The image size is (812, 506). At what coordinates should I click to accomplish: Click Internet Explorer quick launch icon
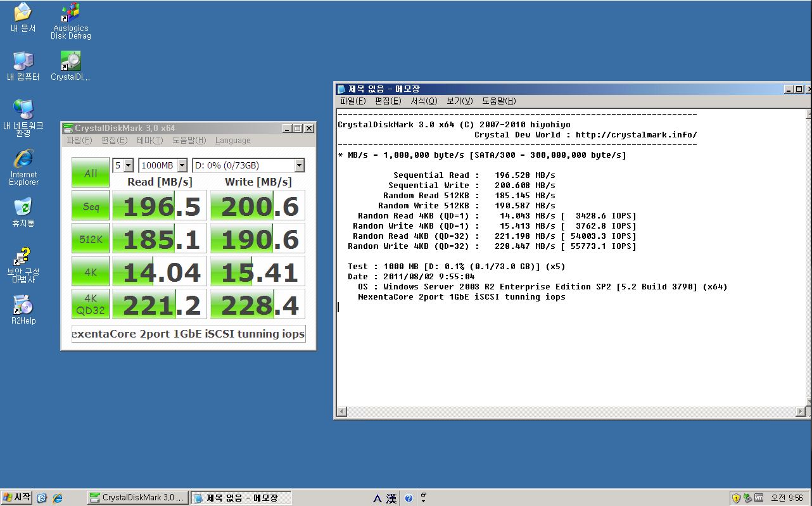[58, 498]
